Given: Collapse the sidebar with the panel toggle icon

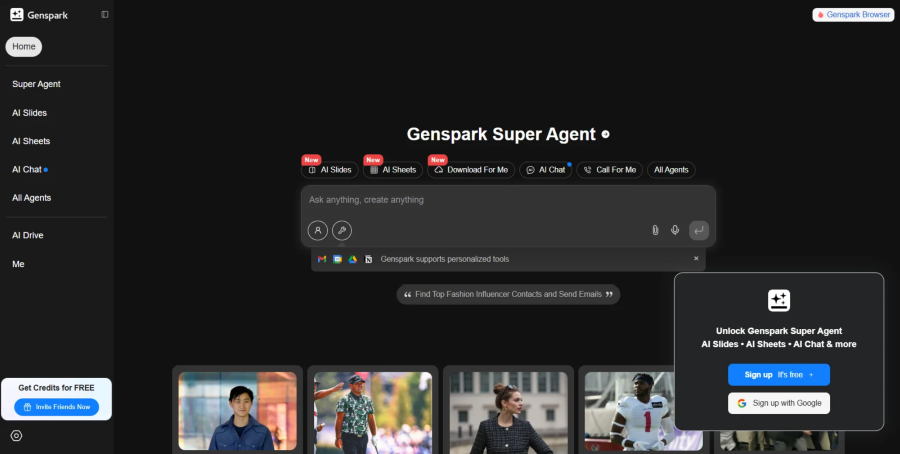Looking at the screenshot, I should [104, 14].
